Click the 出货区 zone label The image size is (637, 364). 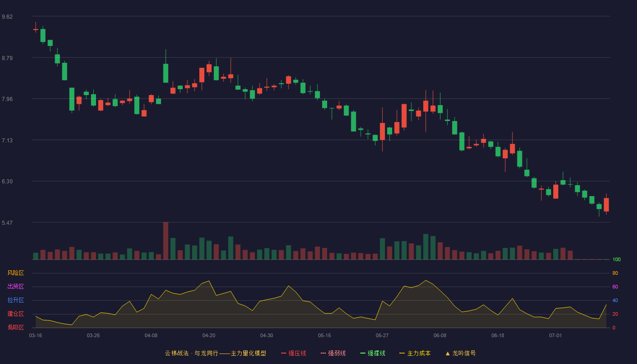[15, 287]
